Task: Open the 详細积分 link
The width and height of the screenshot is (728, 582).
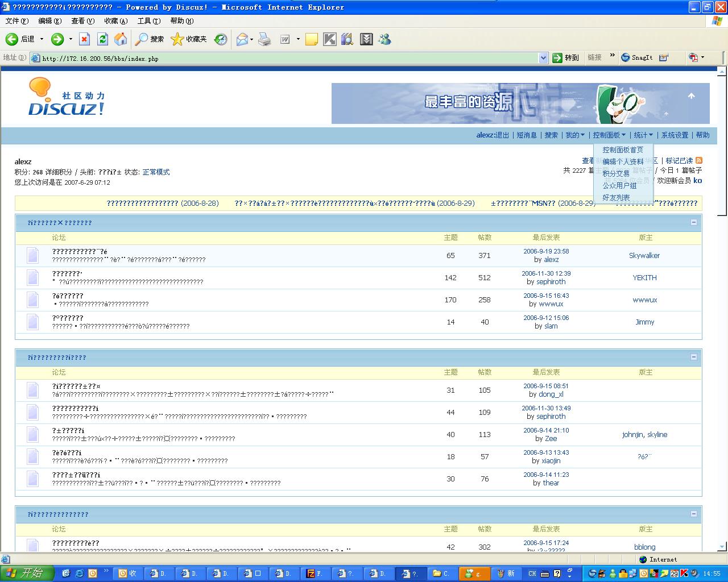Action: (59, 172)
